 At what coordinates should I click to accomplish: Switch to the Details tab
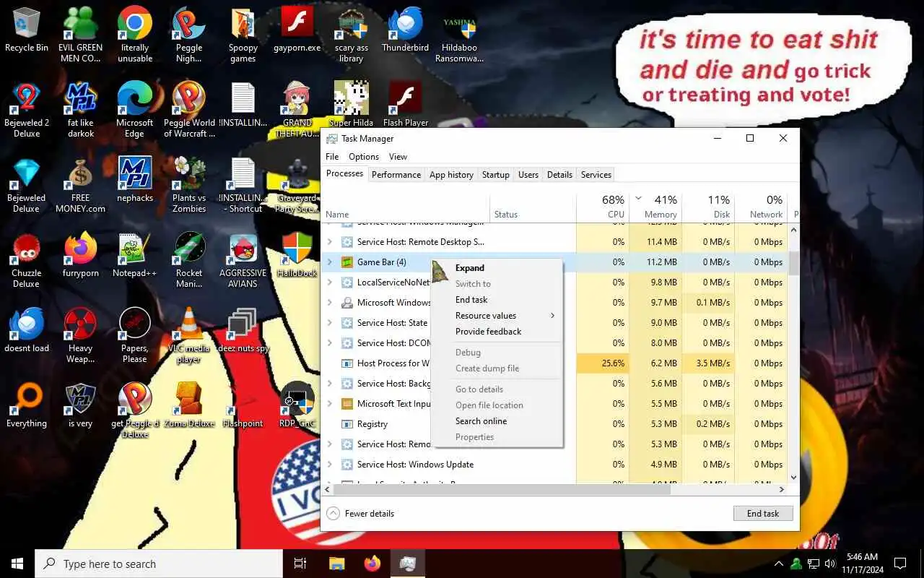coord(559,175)
